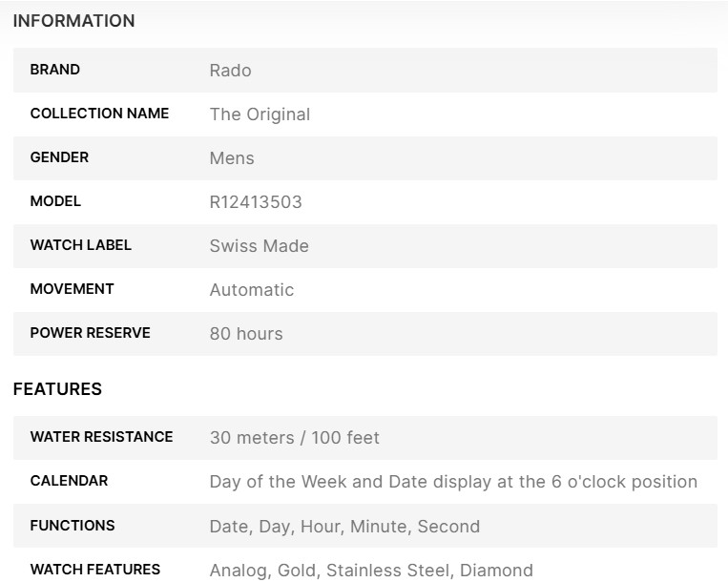Click the Rado brand value
Viewport: 728px width, 582px height.
tap(230, 71)
